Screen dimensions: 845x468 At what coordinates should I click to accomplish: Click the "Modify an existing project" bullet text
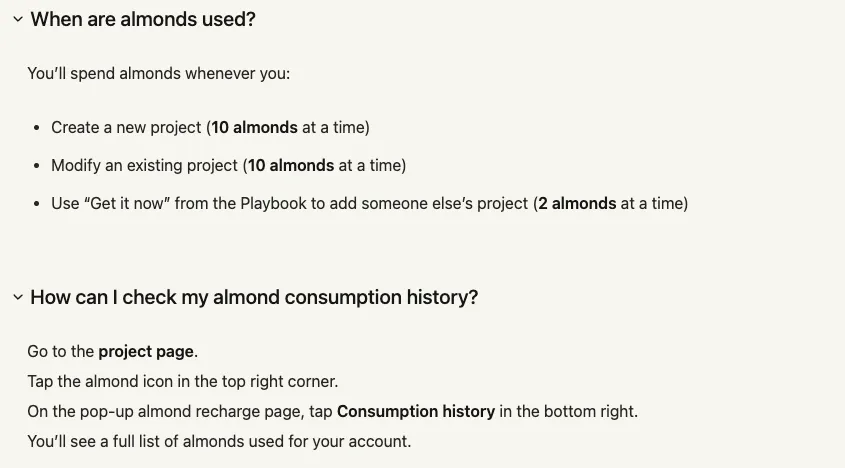tap(144, 165)
